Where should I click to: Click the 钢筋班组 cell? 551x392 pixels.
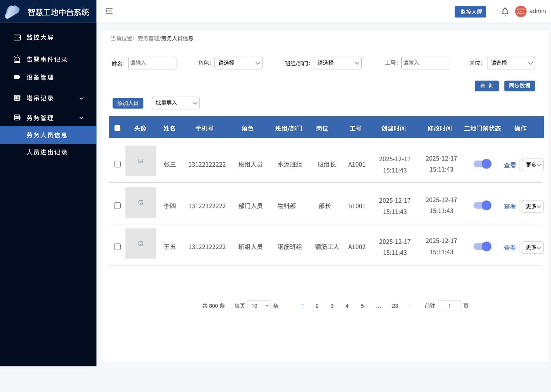pos(290,247)
